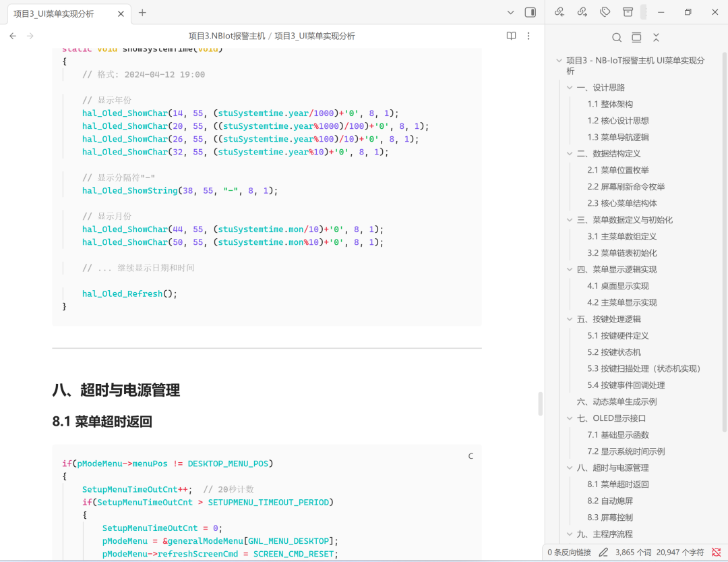Screen dimensions: 728x562
Task: Click the outline panel's vertical scrollbar
Action: pyautogui.click(x=724, y=242)
